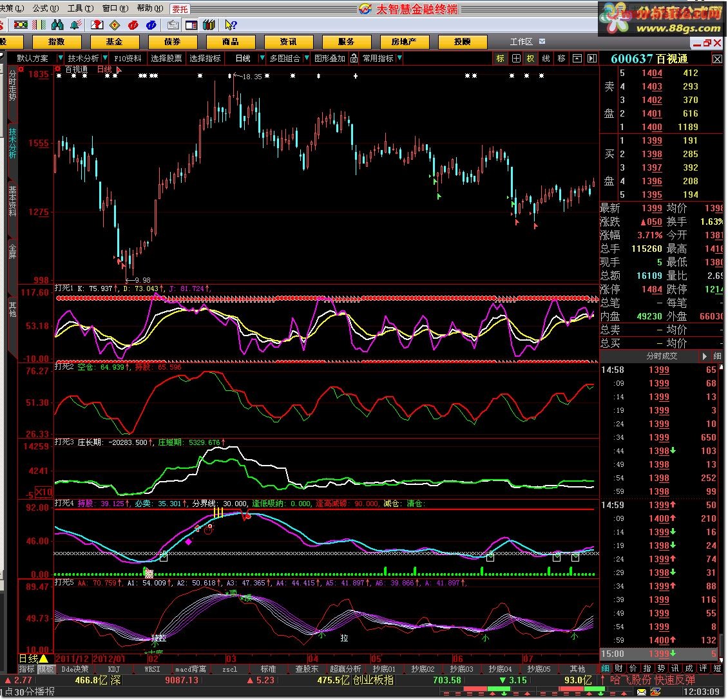728x700 pixels.
Task: Click the alarm bell alert icon
Action: tap(76, 25)
